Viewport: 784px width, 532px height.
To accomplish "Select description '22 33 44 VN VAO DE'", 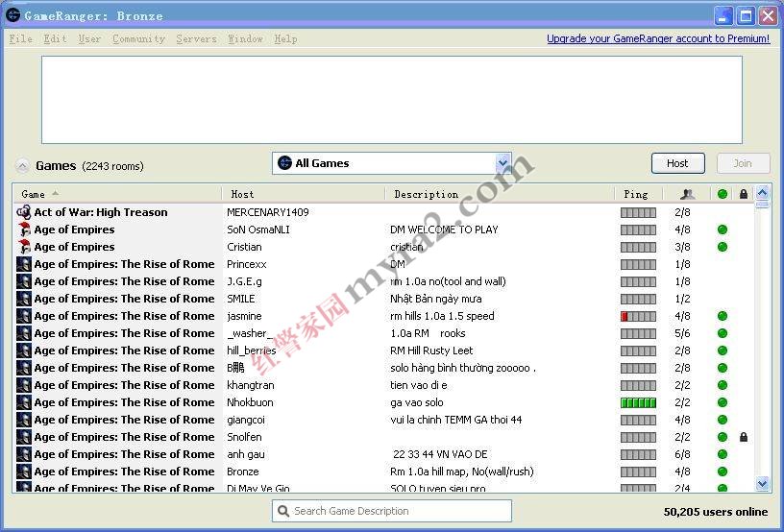I will click(x=440, y=454).
